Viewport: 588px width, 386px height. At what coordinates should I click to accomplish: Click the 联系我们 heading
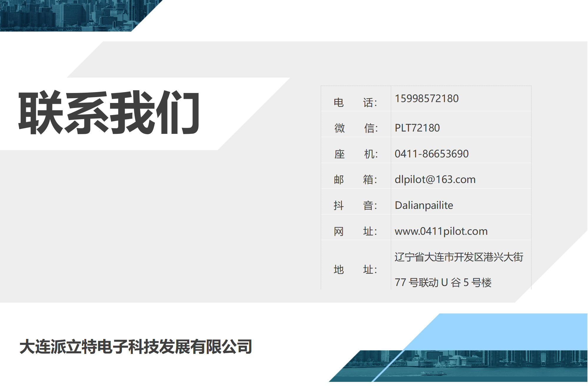[109, 113]
